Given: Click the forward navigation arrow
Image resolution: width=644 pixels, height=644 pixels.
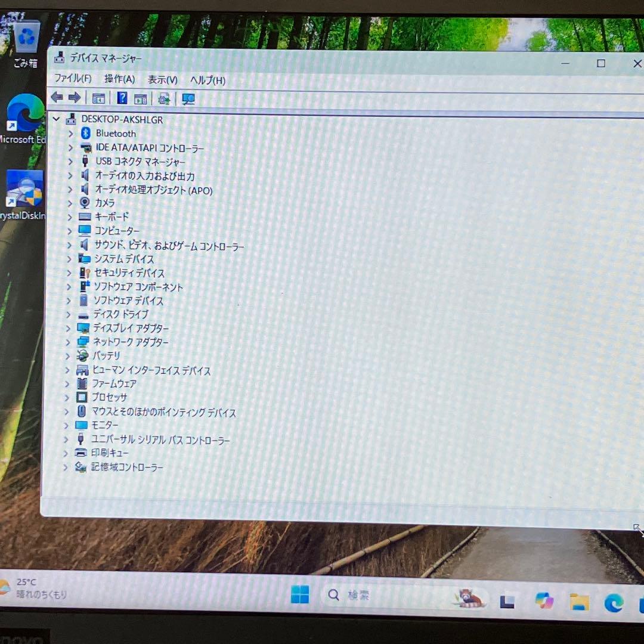Looking at the screenshot, I should click(75, 97).
